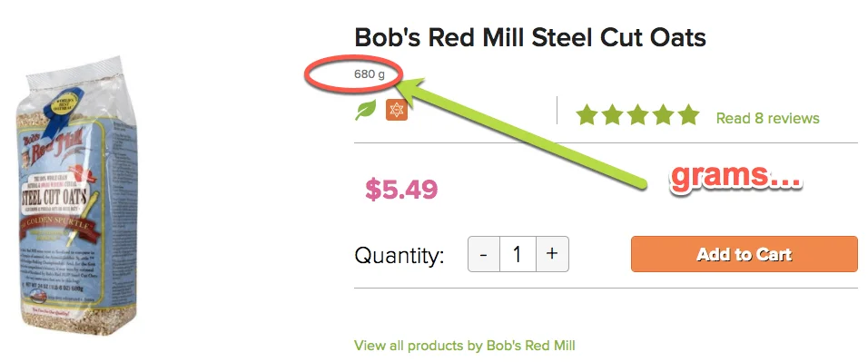Click the second rating star
Screen dimensions: 868x362
click(x=612, y=115)
